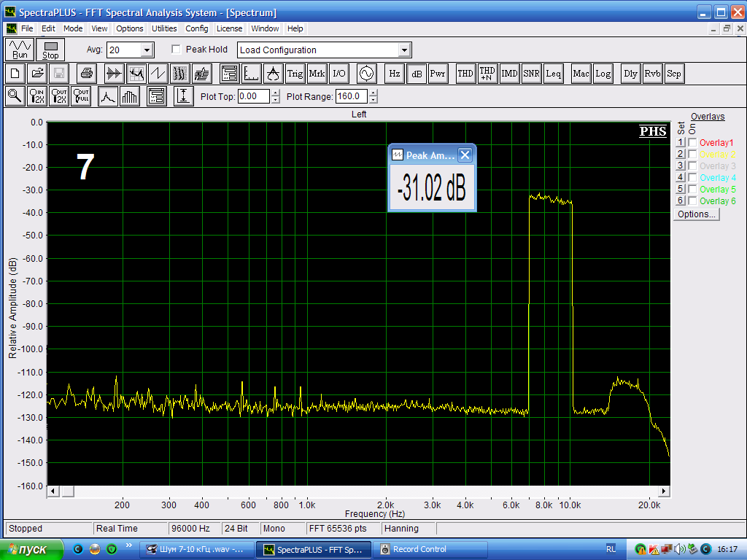747x560 pixels.
Task: Set overlay 1 with the Set button
Action: coord(681,142)
